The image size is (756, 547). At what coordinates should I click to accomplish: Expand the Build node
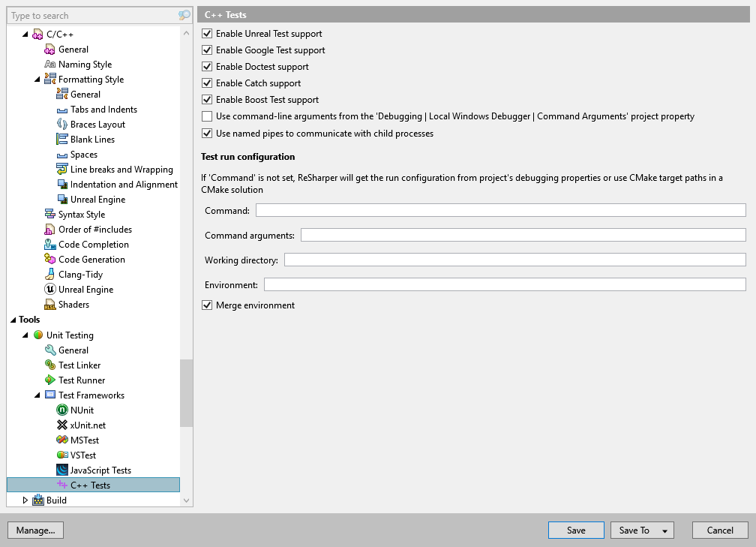[x=25, y=500]
